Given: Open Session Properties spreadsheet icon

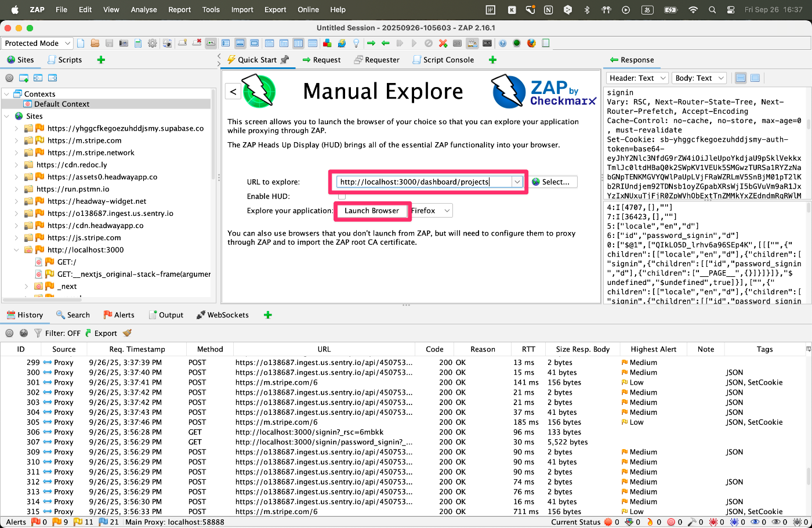Looking at the screenshot, I should [138, 43].
